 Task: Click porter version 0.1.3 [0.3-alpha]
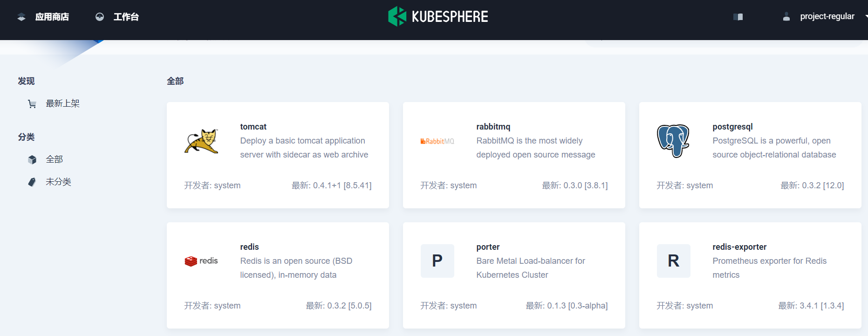pyautogui.click(x=567, y=306)
